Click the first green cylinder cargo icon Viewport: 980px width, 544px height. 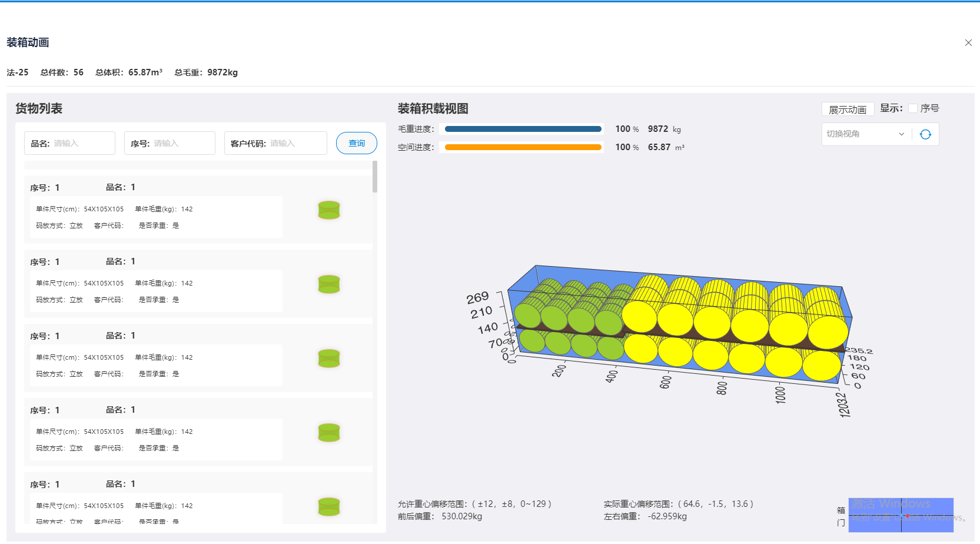tap(329, 210)
